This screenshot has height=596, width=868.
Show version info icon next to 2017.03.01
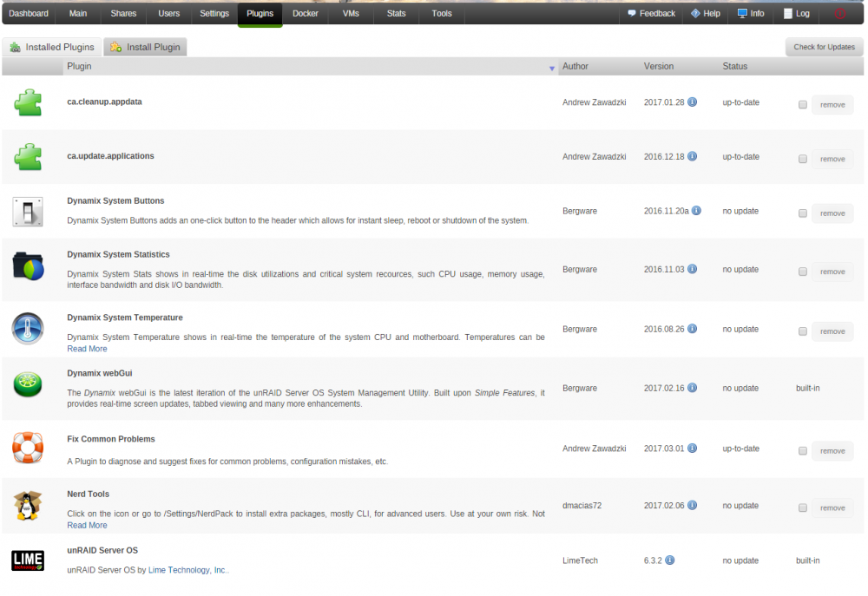(x=692, y=449)
